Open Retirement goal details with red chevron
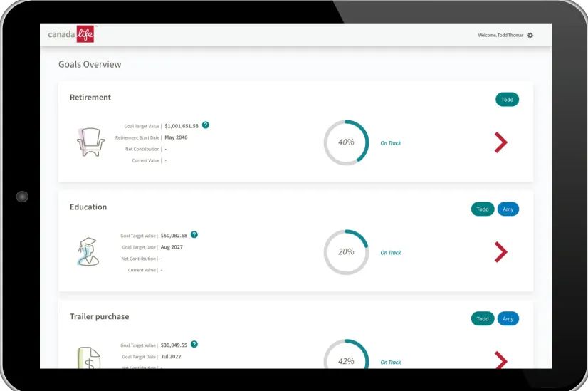Image resolution: width=588 pixels, height=391 pixels. click(500, 142)
